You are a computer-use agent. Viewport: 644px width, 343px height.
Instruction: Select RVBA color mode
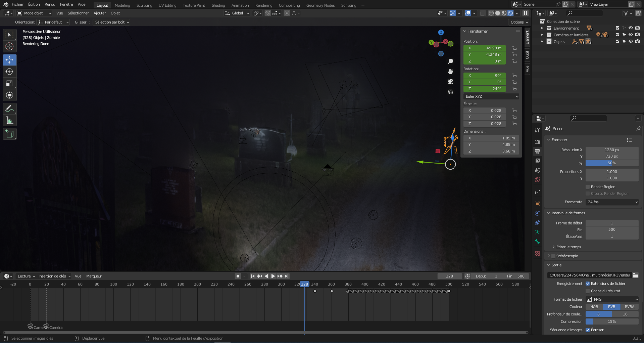pos(629,307)
